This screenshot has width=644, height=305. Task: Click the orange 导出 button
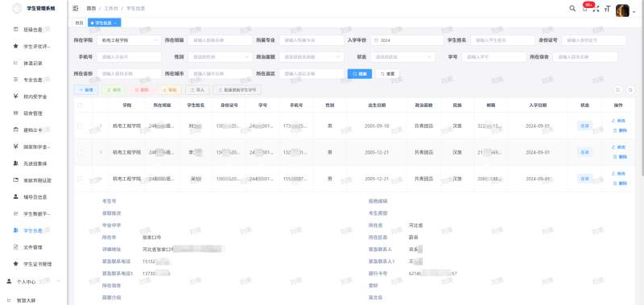coord(169,90)
